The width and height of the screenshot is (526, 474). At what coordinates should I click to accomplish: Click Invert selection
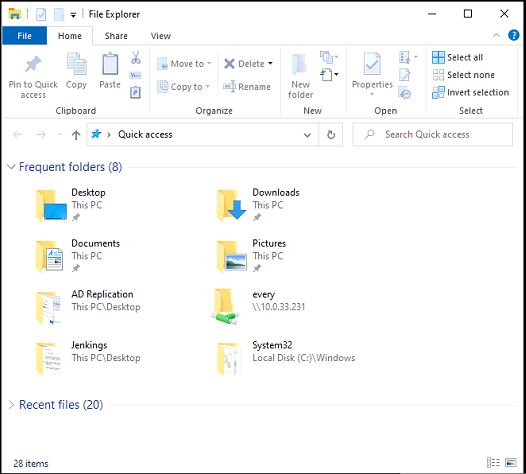[x=470, y=92]
